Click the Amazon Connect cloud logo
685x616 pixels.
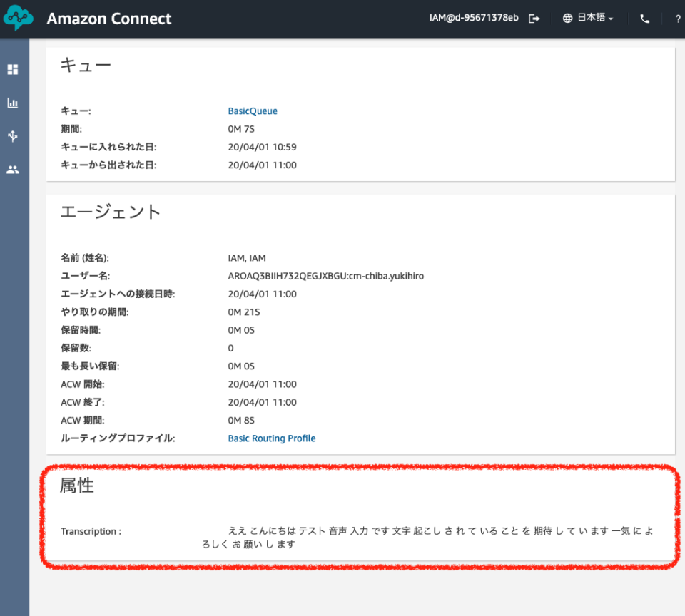(x=18, y=18)
